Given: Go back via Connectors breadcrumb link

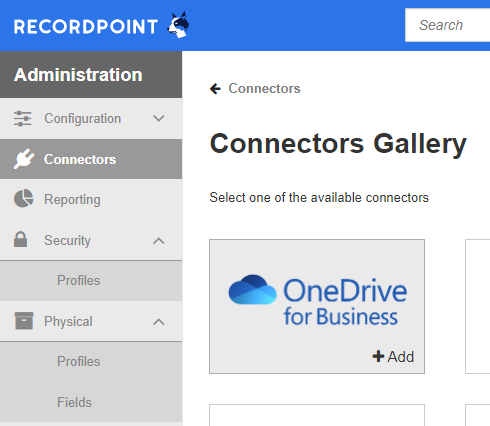Looking at the screenshot, I should coord(264,88).
